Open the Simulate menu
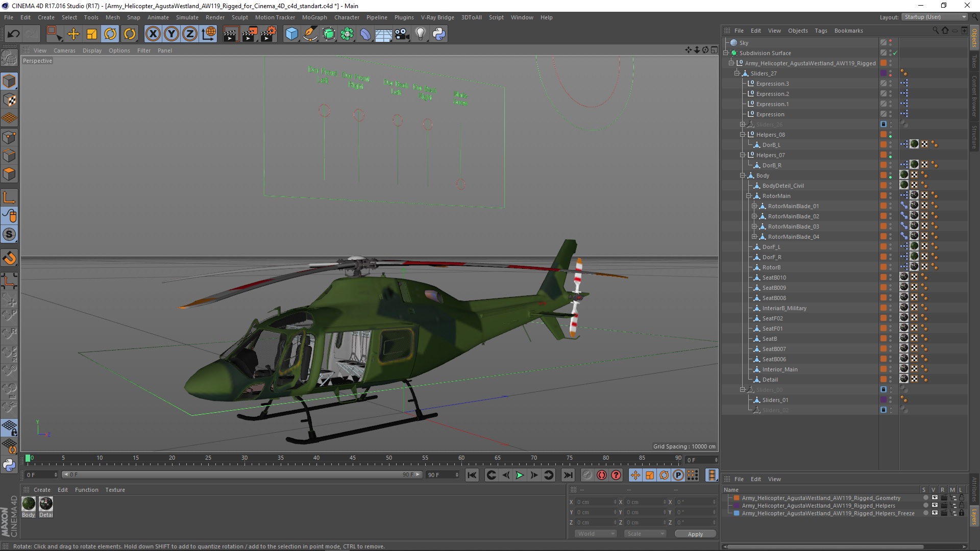 coord(187,17)
